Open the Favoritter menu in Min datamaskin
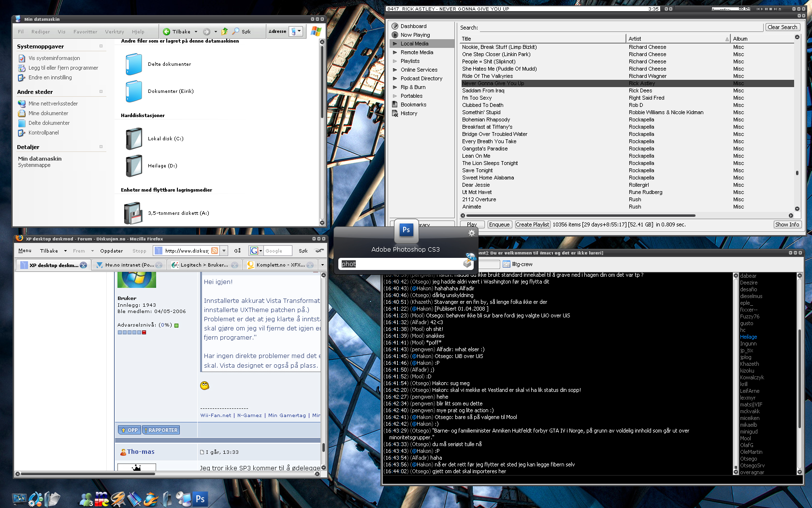The width and height of the screenshot is (812, 508). 85,31
